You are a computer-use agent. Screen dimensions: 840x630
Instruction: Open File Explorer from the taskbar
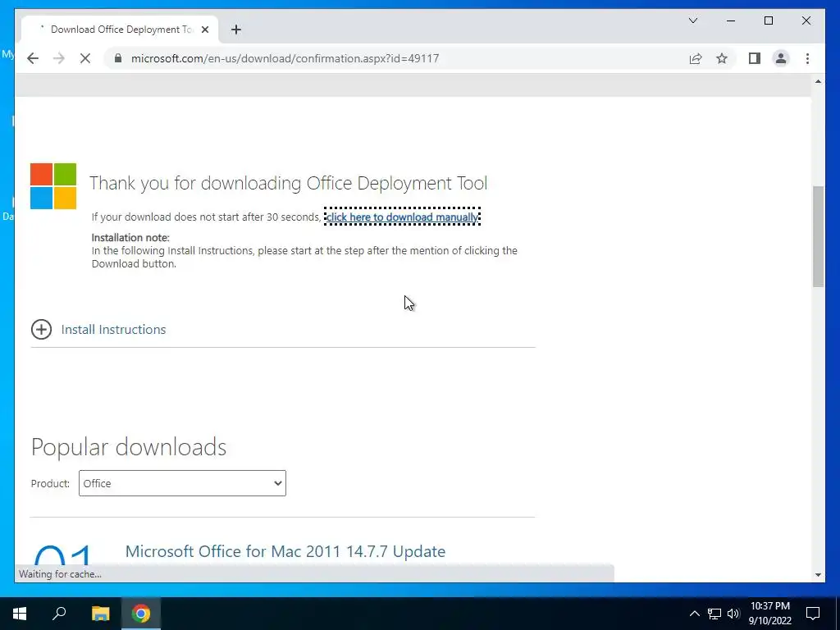pos(100,614)
